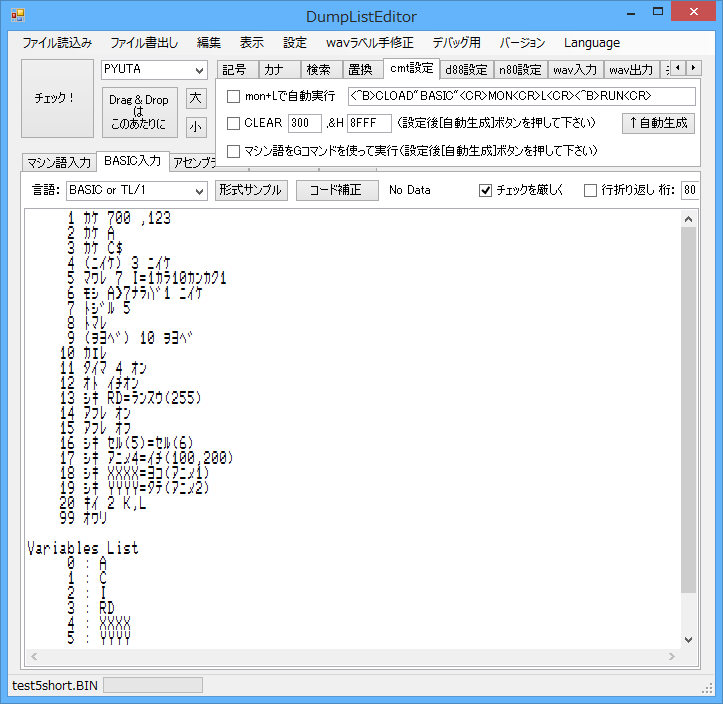Click test5short.BIN in status bar
The width and height of the screenshot is (723, 704).
[x=55, y=686]
